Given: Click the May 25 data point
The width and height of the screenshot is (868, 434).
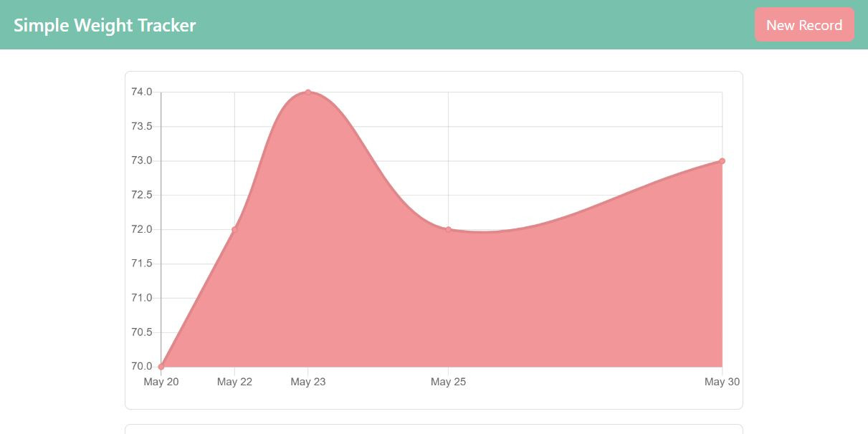Looking at the screenshot, I should pos(449,230).
